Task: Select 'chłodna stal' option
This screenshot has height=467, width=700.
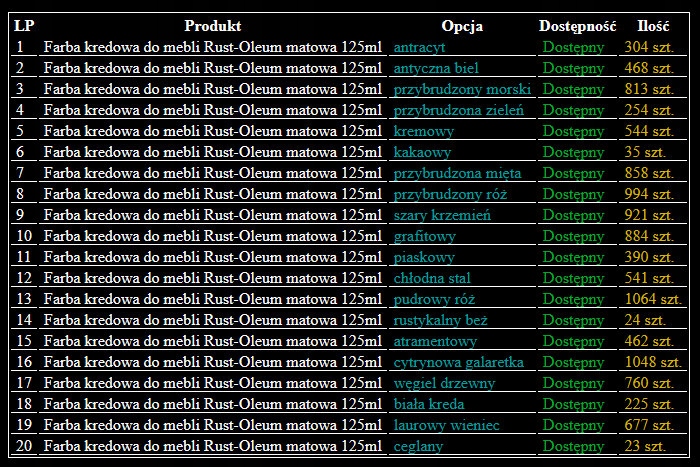Action: [x=432, y=278]
